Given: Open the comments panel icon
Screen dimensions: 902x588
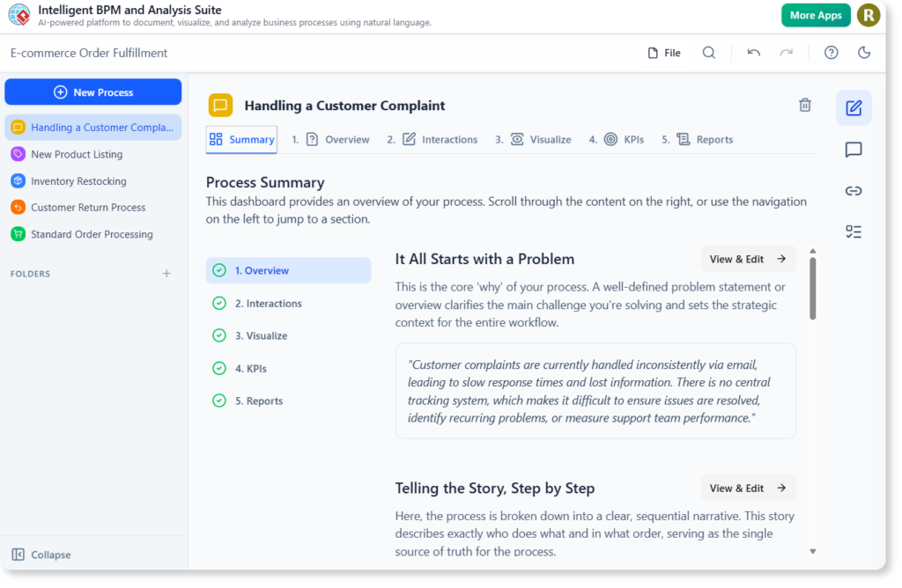Looking at the screenshot, I should [853, 150].
